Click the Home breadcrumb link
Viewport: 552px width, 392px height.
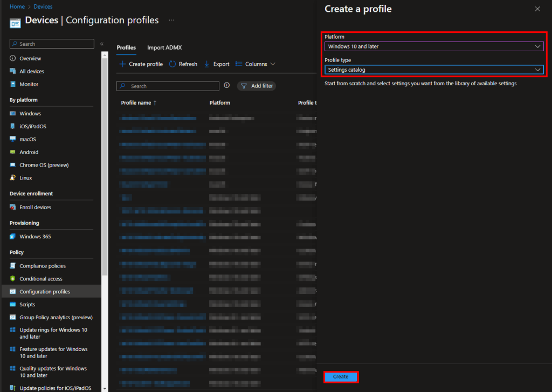click(17, 6)
